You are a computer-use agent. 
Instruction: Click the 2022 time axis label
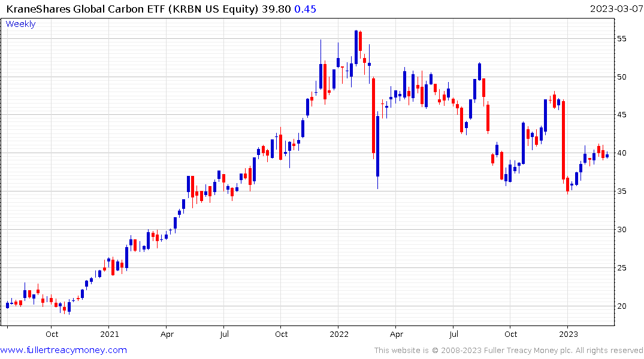tap(339, 334)
